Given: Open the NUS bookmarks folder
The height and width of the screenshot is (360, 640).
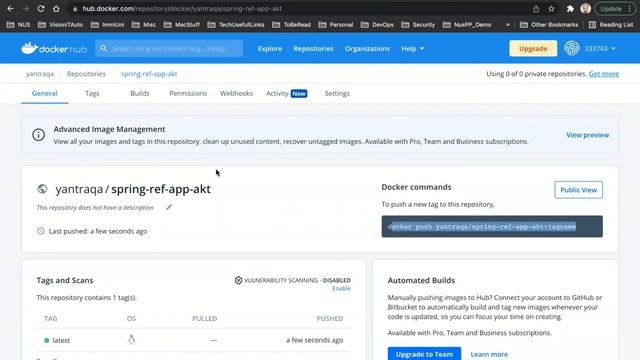Looking at the screenshot, I should click(19, 24).
